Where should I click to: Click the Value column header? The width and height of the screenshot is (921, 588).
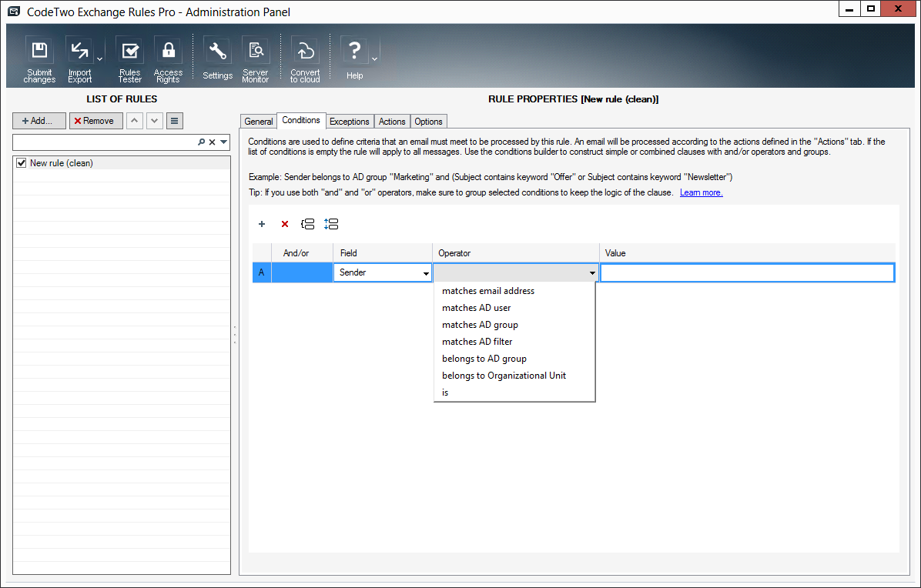click(x=747, y=253)
